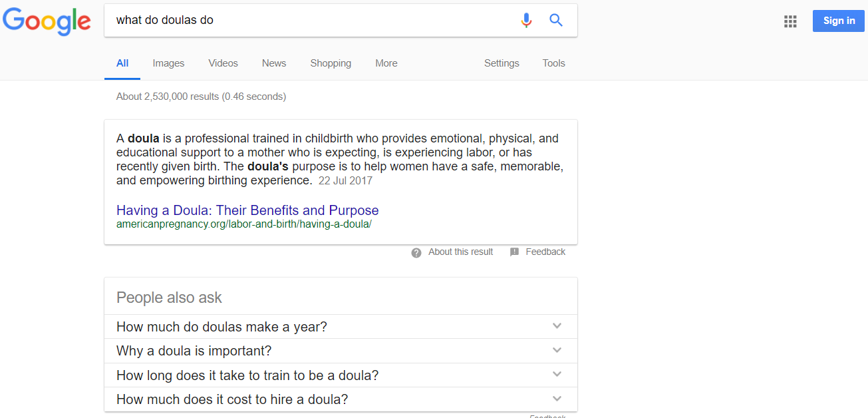This screenshot has width=868, height=418.
Task: Expand "How much does it cost to hire" question
Action: 557,399
